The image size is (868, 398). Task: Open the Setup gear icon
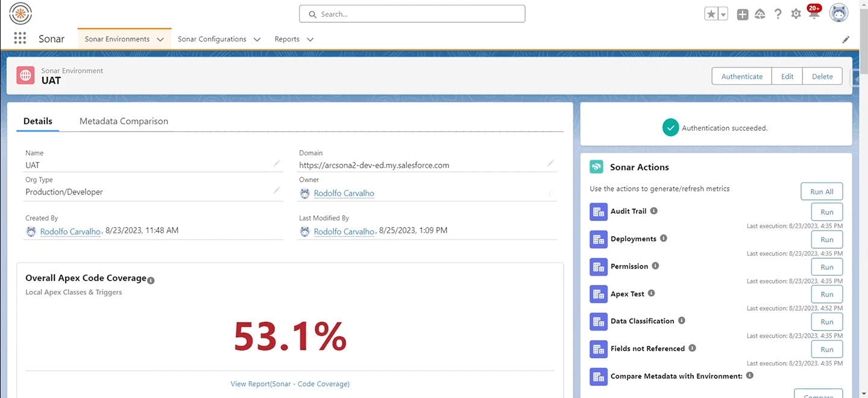coord(796,14)
